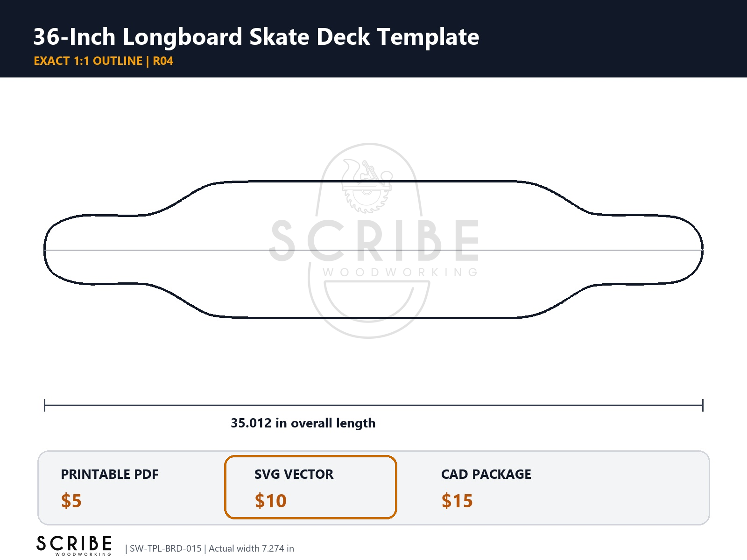Click the left end tick of length ruler

coord(44,405)
